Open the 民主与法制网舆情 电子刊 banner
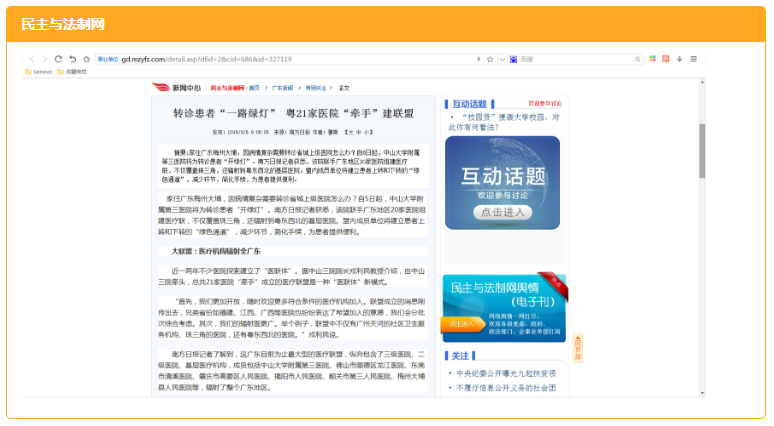 [x=504, y=308]
